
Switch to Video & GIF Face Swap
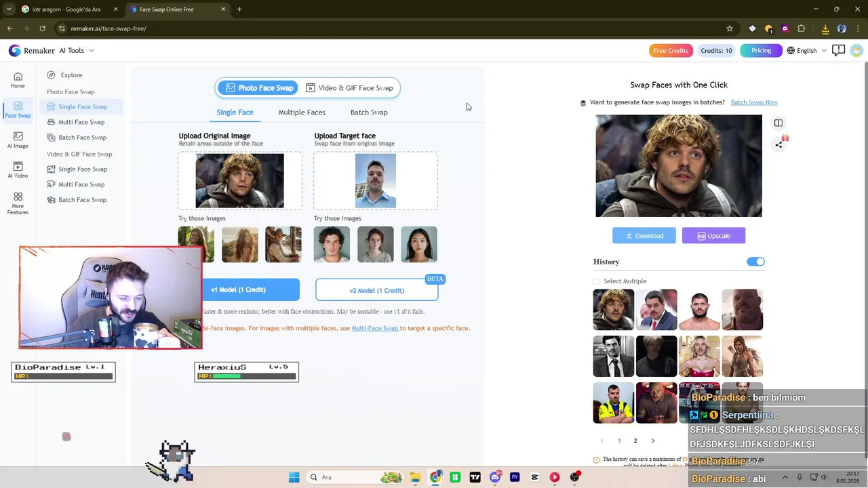tap(349, 87)
